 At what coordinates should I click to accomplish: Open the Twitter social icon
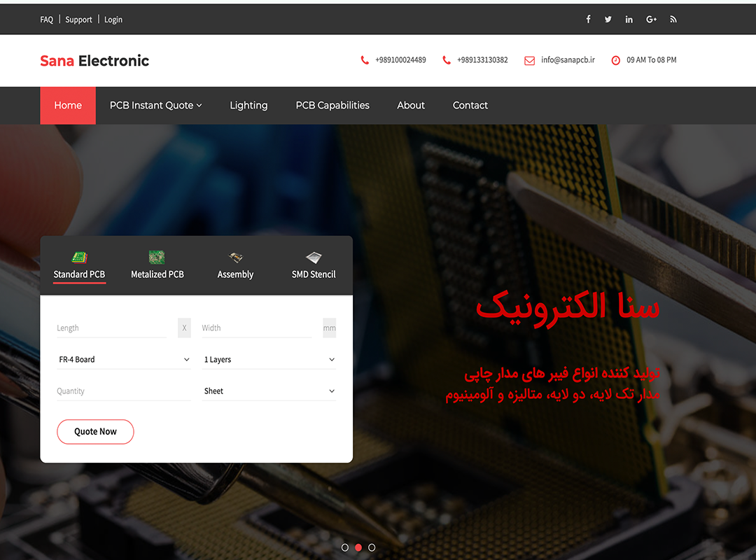pyautogui.click(x=608, y=20)
